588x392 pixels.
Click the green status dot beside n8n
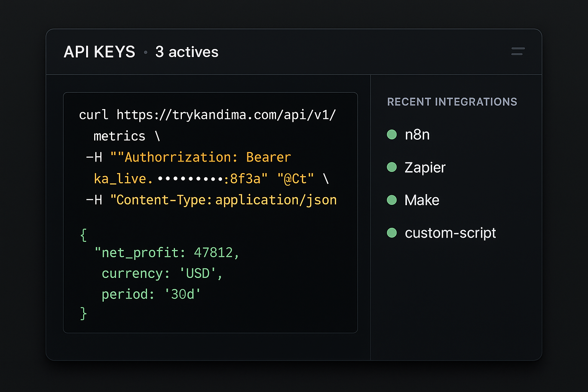[392, 134]
